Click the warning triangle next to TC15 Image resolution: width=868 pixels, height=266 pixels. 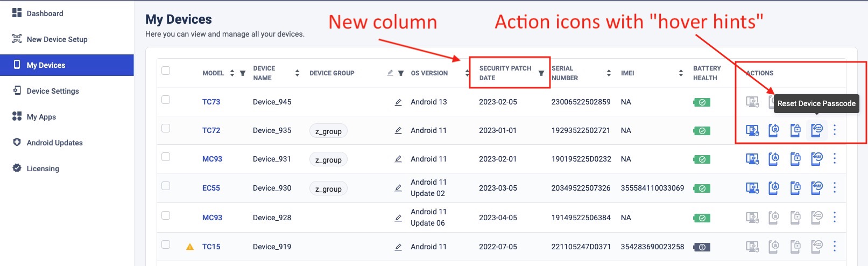(x=190, y=247)
